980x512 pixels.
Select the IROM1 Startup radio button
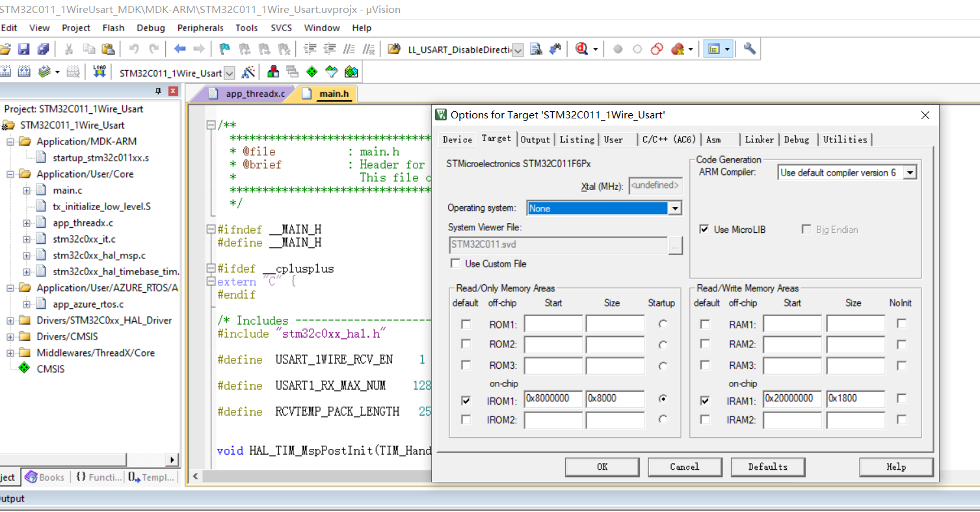(663, 399)
